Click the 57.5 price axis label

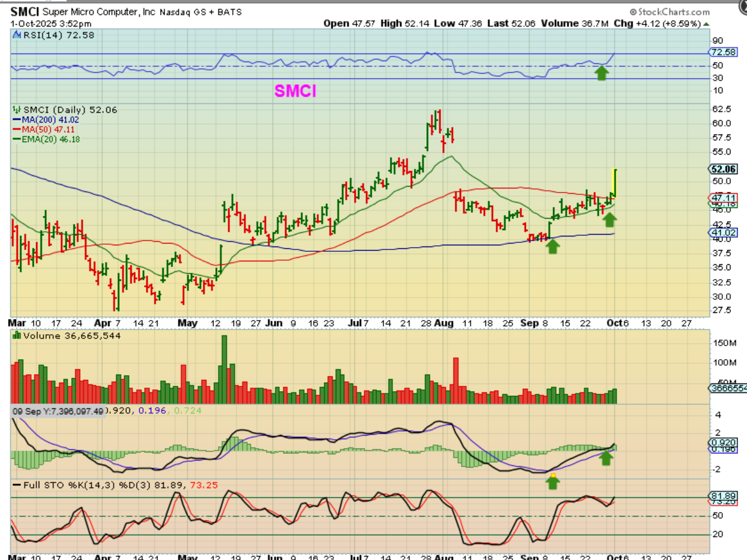coord(720,137)
